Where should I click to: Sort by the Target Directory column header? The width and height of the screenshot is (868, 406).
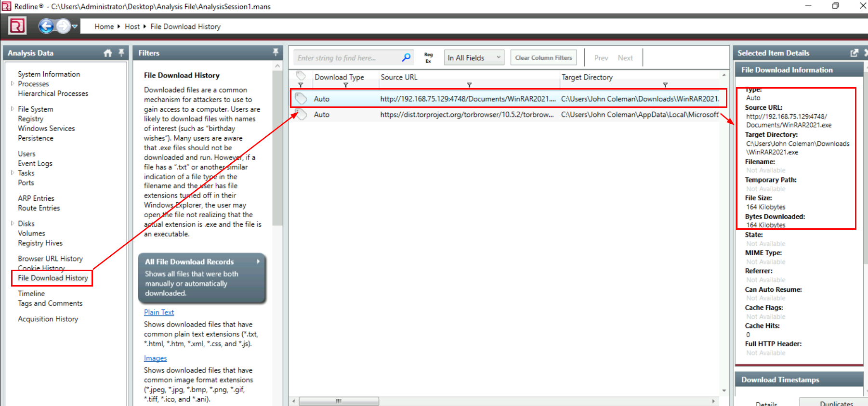coord(587,77)
